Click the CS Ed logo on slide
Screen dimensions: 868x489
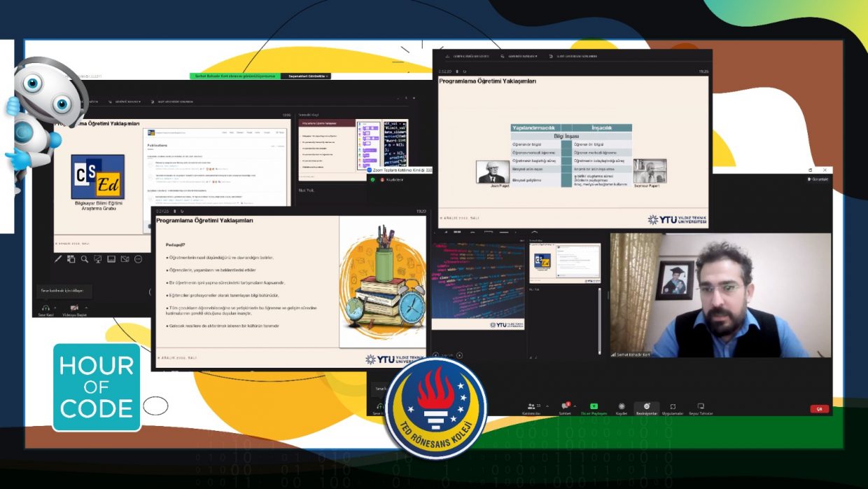pos(97,177)
